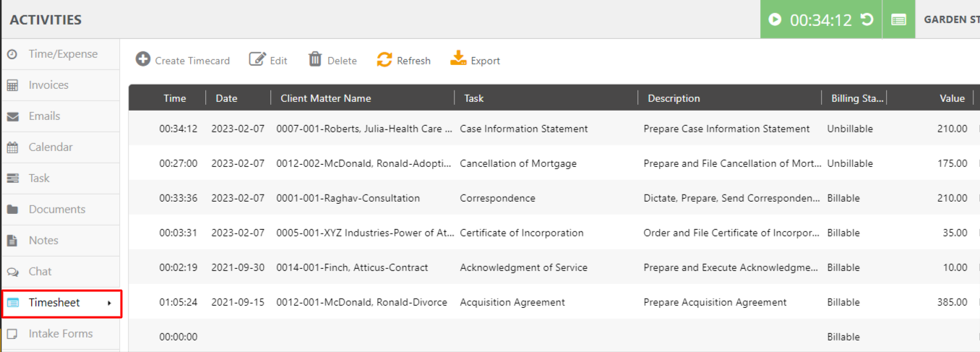Open the Documents folder section

[56, 210]
